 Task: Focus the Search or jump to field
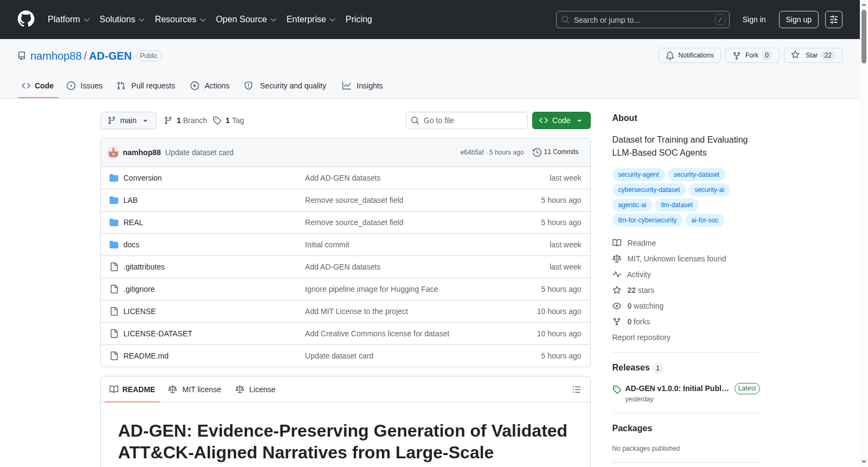point(643,20)
